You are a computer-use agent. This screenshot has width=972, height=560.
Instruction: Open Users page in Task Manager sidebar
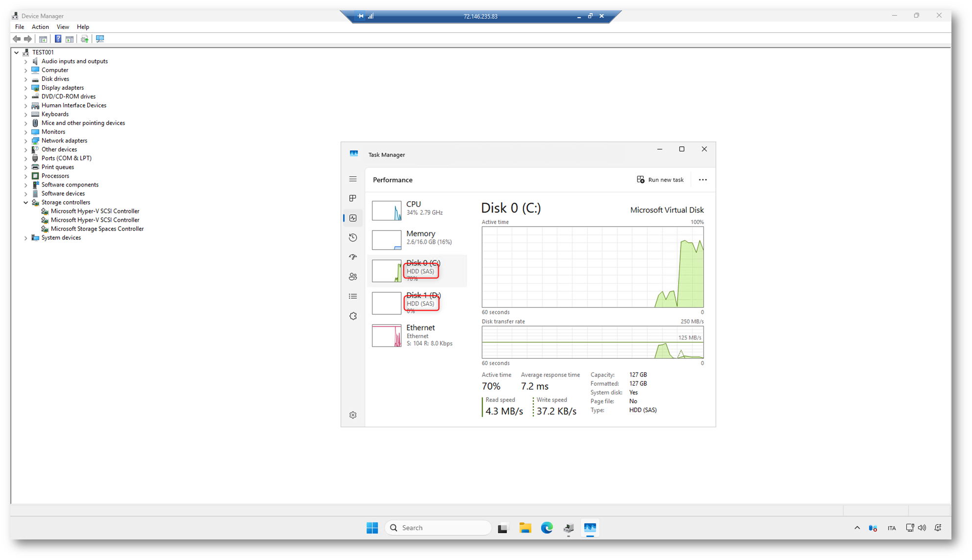coord(353,277)
